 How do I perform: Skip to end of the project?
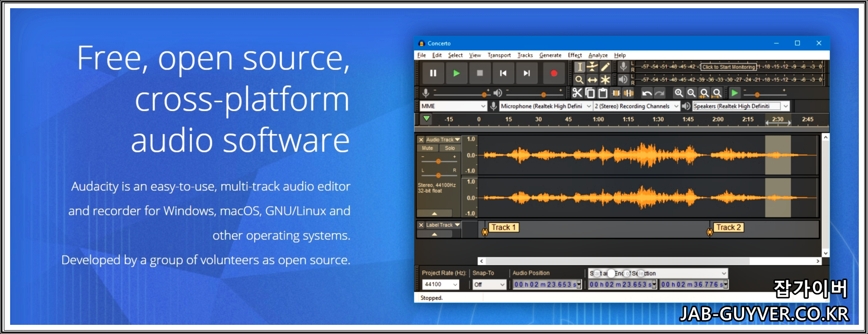527,73
